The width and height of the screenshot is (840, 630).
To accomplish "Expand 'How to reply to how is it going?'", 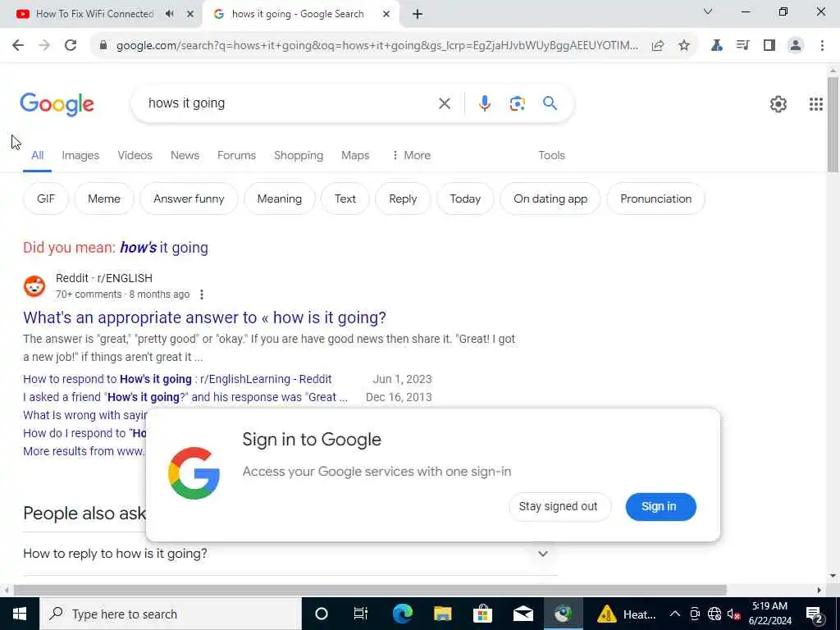I will pos(290,554).
